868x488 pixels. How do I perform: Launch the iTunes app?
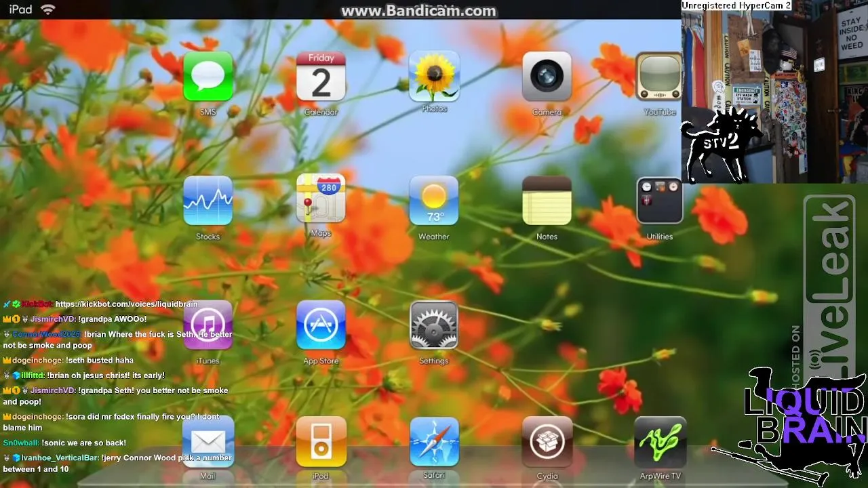coord(208,325)
